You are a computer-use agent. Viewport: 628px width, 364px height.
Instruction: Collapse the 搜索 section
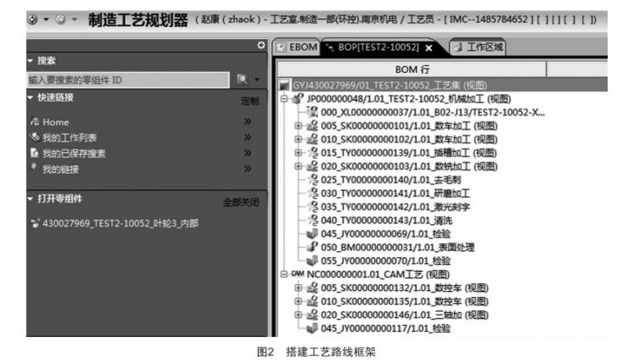click(31, 61)
